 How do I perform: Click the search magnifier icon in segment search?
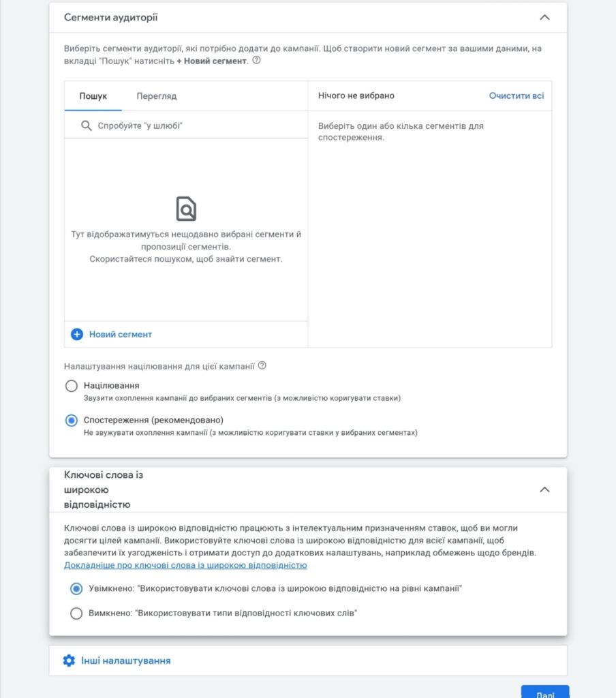tap(84, 125)
